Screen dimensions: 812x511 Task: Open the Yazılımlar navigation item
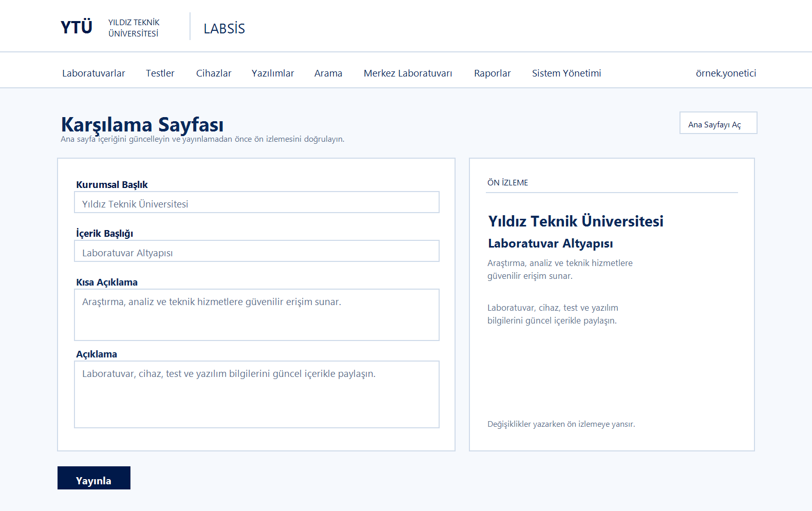point(273,73)
